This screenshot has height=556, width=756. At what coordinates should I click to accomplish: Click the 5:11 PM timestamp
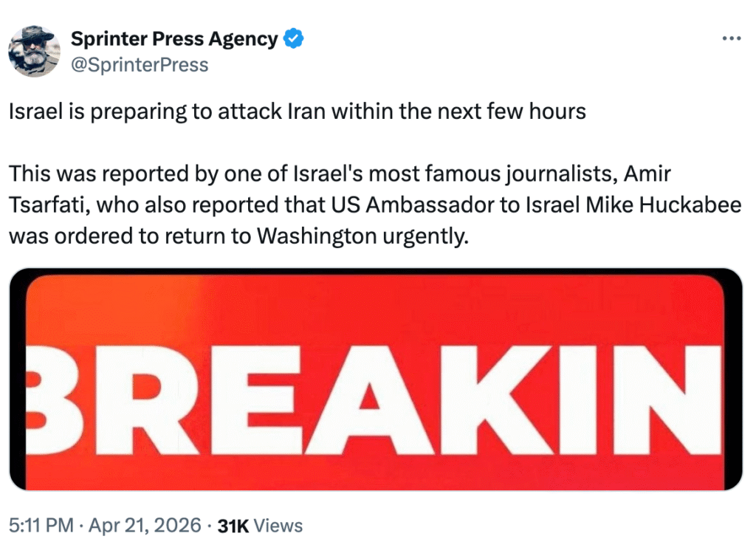[41, 526]
